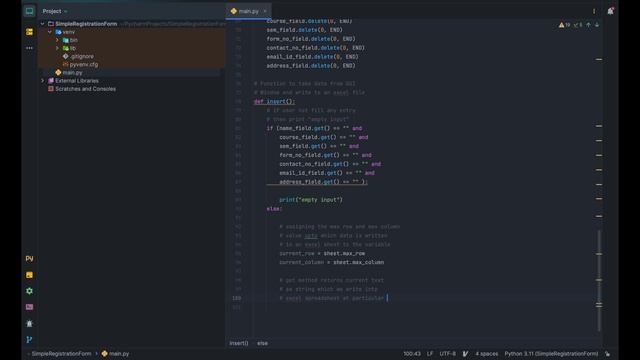Open the Project view dropdown
This screenshot has width=640, height=360.
(55, 11)
